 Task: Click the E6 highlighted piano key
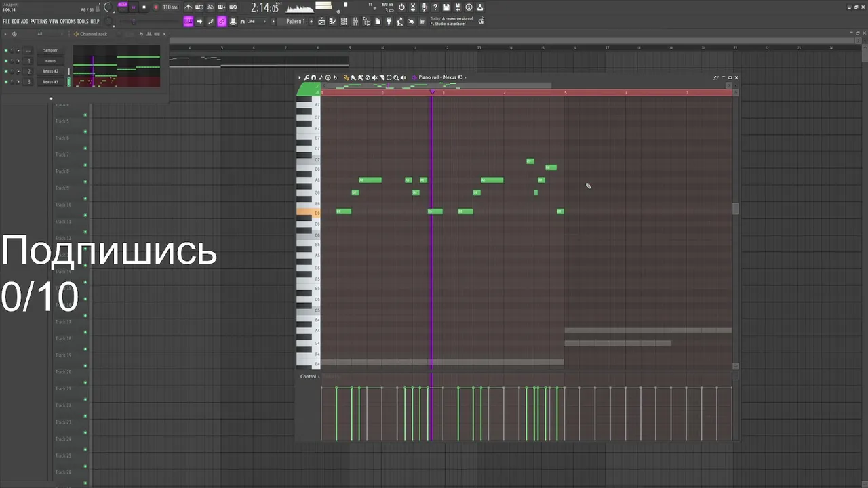tap(308, 212)
